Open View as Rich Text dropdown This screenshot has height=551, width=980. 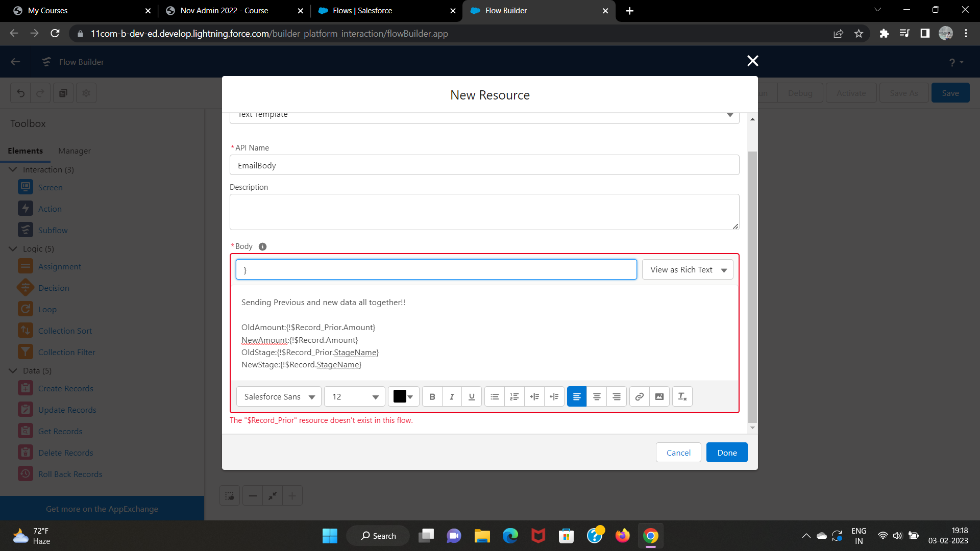(687, 270)
